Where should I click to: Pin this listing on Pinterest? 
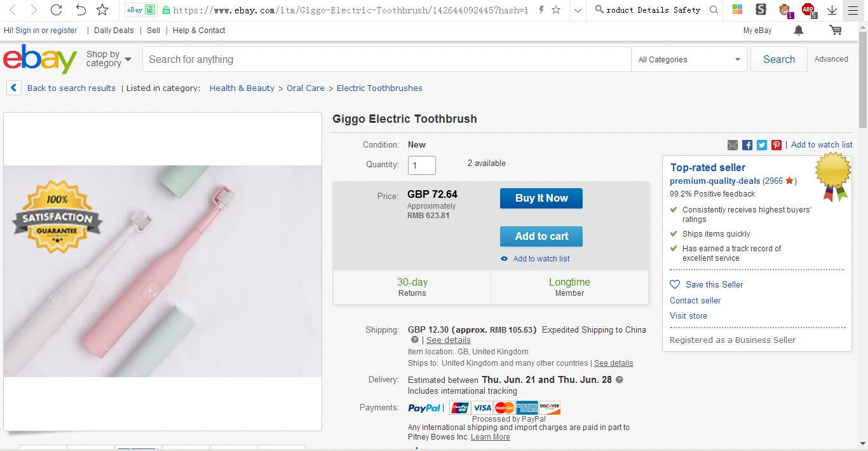[776, 145]
